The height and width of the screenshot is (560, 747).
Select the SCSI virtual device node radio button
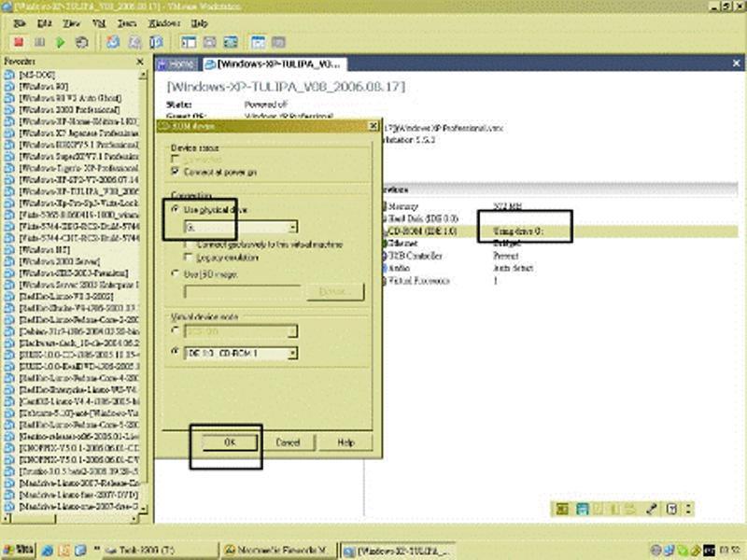pos(176,330)
